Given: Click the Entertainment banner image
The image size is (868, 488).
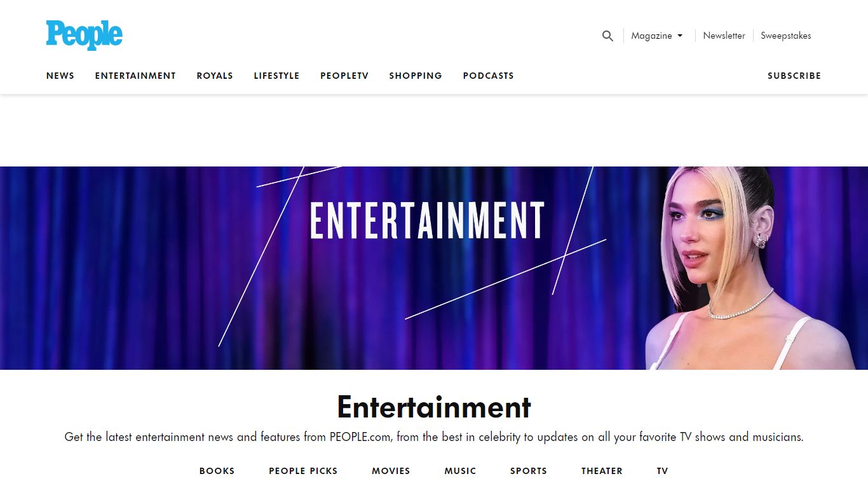Looking at the screenshot, I should (434, 268).
